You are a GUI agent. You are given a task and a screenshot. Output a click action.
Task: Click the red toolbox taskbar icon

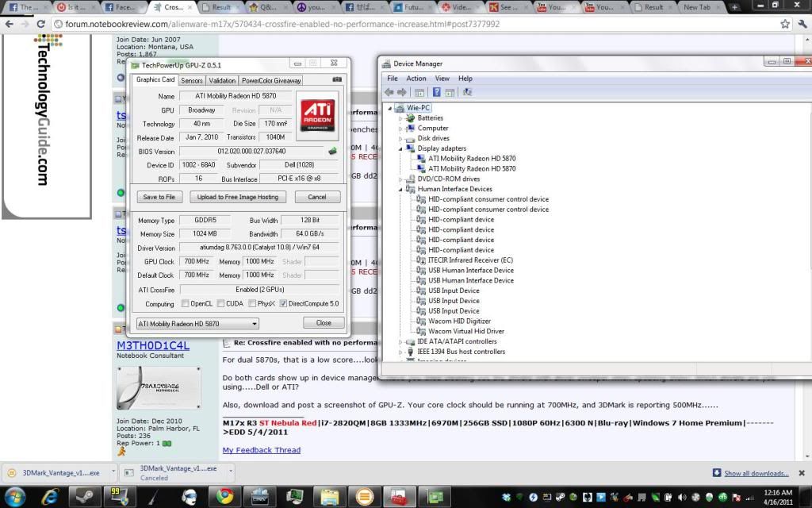point(400,497)
